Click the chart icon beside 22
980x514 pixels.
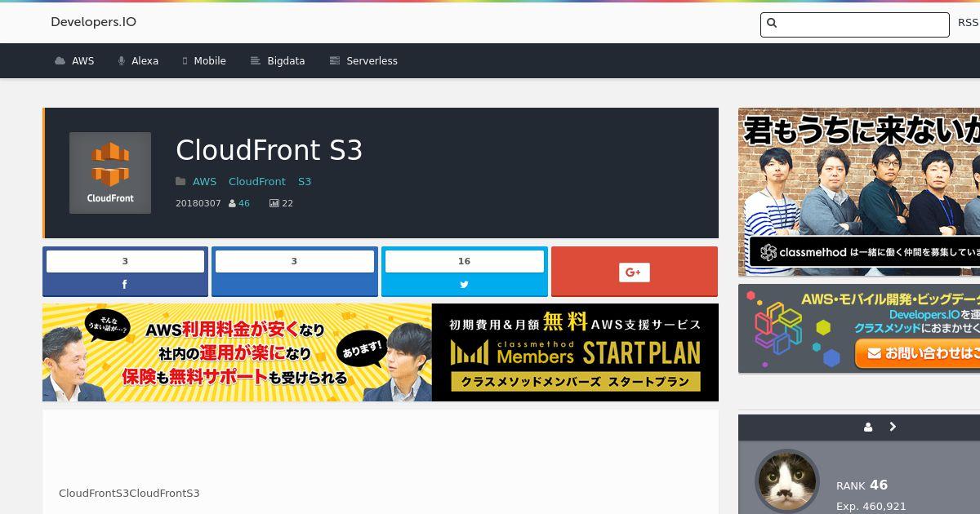(274, 204)
